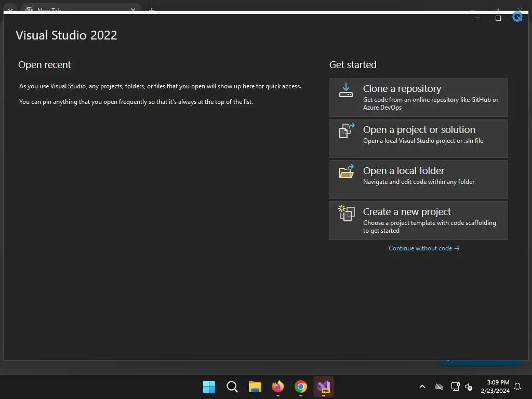Maximize the Visual Studio 2022 window

498,18
